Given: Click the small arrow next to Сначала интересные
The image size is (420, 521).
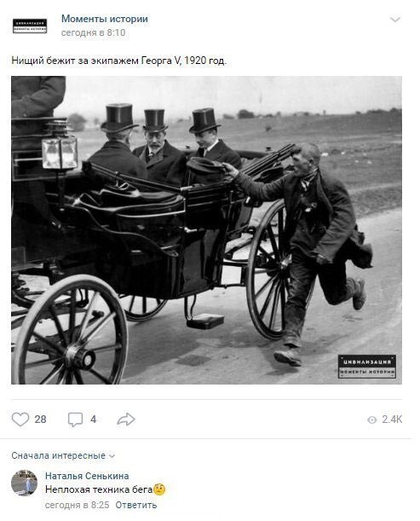Looking at the screenshot, I should click(x=112, y=456).
